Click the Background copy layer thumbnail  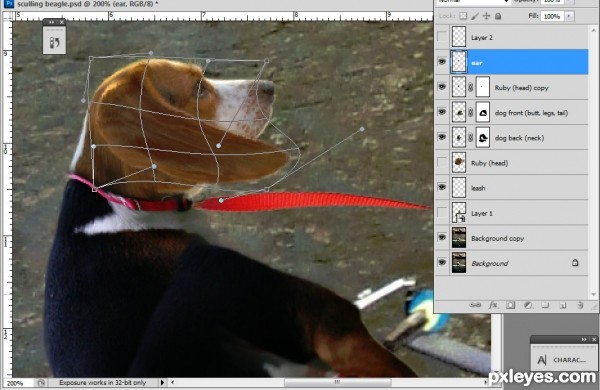coord(459,238)
